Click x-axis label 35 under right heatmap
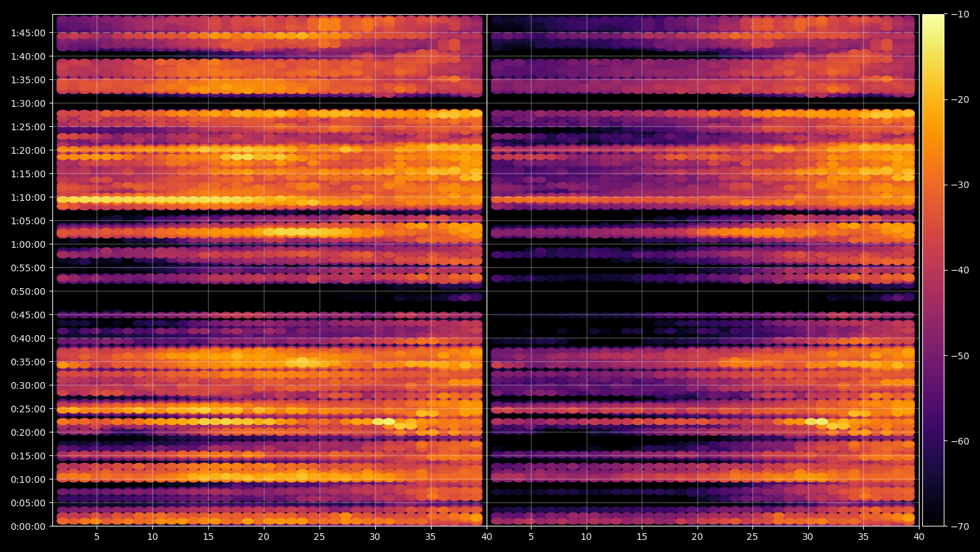The width and height of the screenshot is (980, 552). [864, 537]
